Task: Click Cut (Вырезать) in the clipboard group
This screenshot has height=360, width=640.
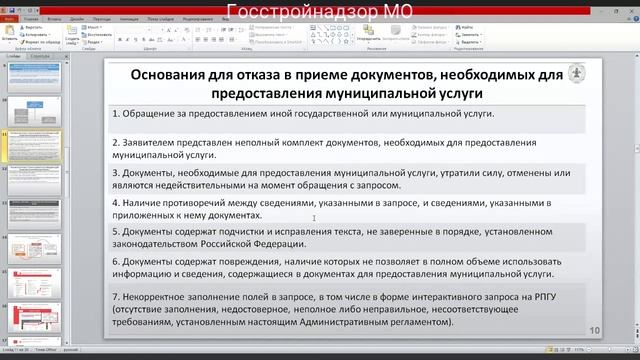Action: coord(31,27)
